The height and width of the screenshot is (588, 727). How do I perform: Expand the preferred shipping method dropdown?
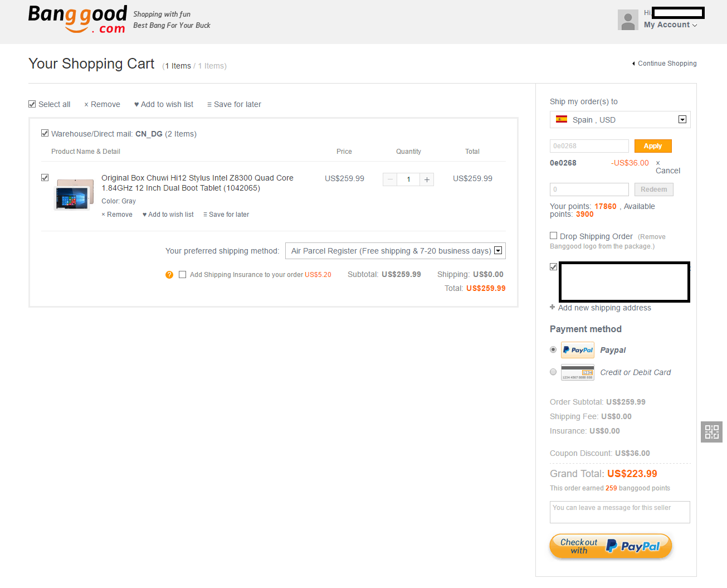[396, 251]
